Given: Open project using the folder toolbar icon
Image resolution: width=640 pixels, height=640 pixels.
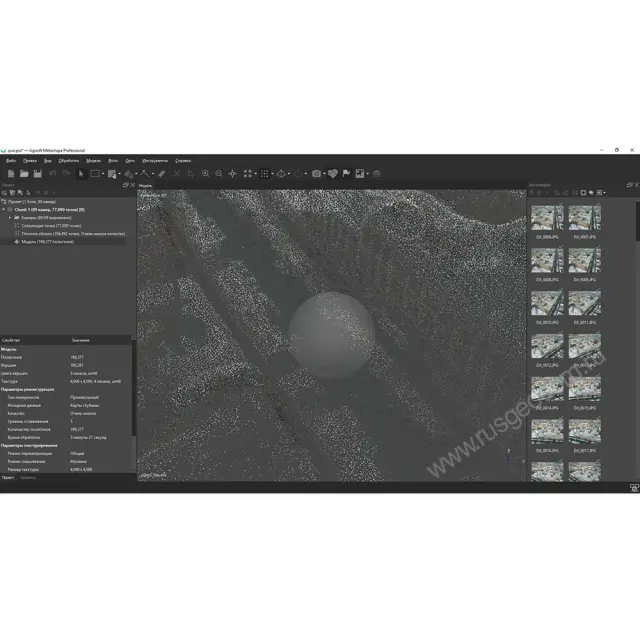Looking at the screenshot, I should coord(23,173).
